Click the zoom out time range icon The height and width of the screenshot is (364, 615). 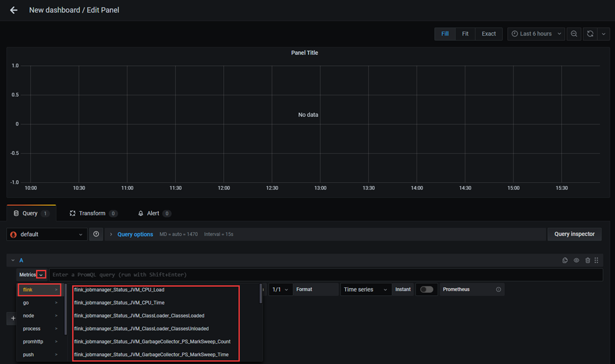574,34
